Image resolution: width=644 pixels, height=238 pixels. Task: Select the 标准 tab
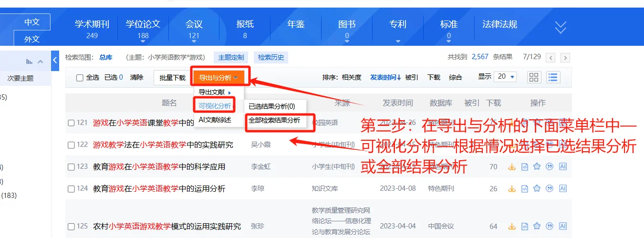pos(449,29)
